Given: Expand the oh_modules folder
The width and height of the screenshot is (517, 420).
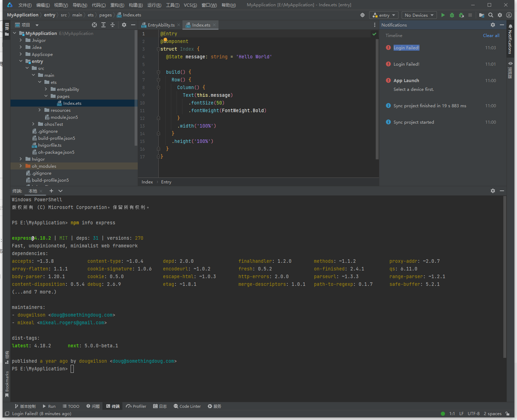Looking at the screenshot, I should point(21,166).
